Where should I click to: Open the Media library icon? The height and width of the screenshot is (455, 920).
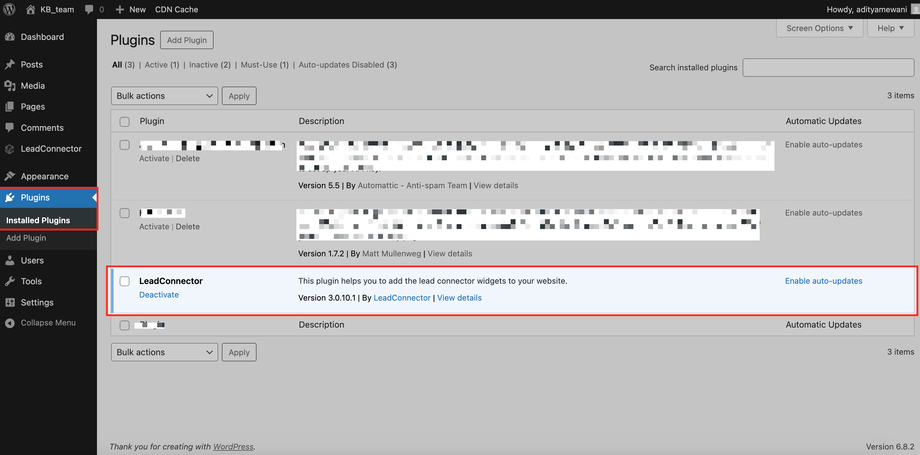point(10,86)
